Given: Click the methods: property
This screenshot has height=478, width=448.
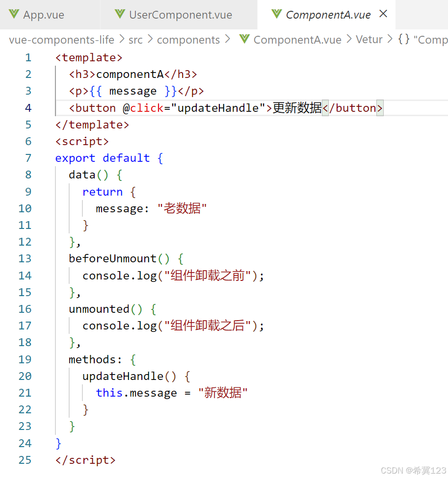Looking at the screenshot, I should [x=95, y=359].
